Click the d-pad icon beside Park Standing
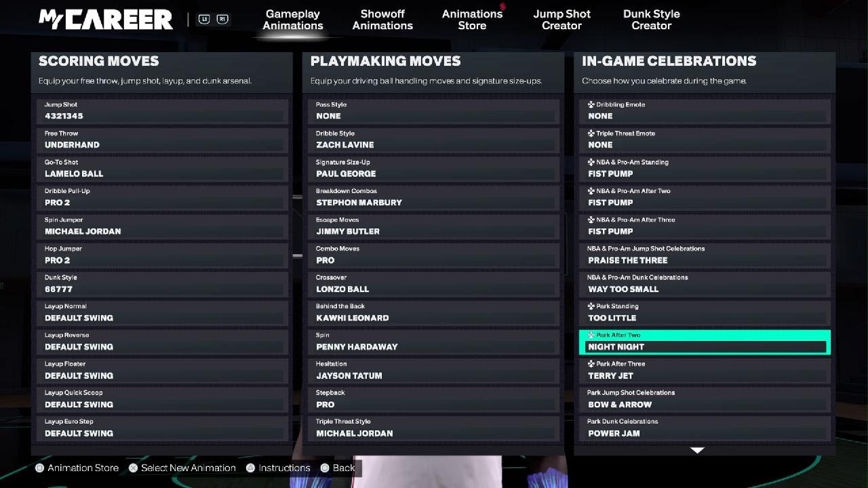This screenshot has width=868, height=488. [x=591, y=306]
